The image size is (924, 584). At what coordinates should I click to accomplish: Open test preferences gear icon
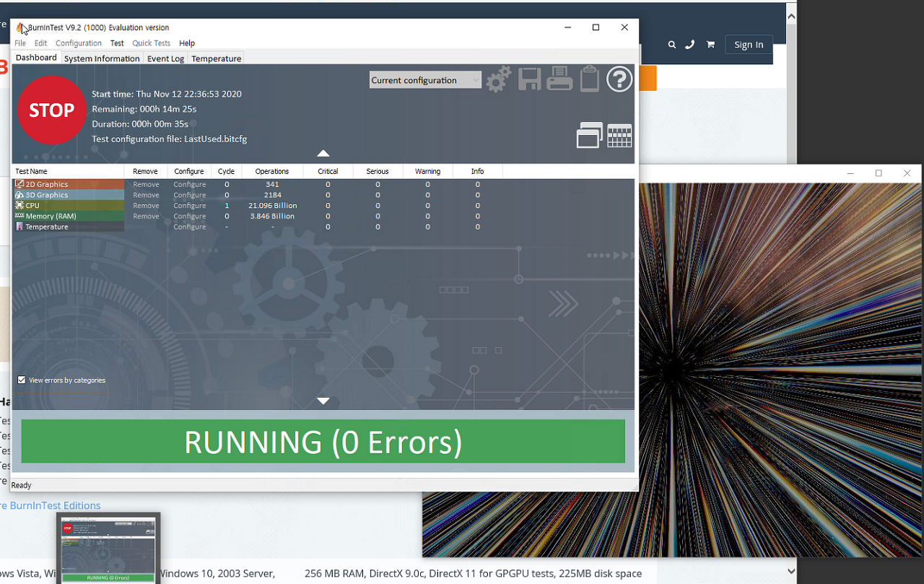click(x=498, y=79)
